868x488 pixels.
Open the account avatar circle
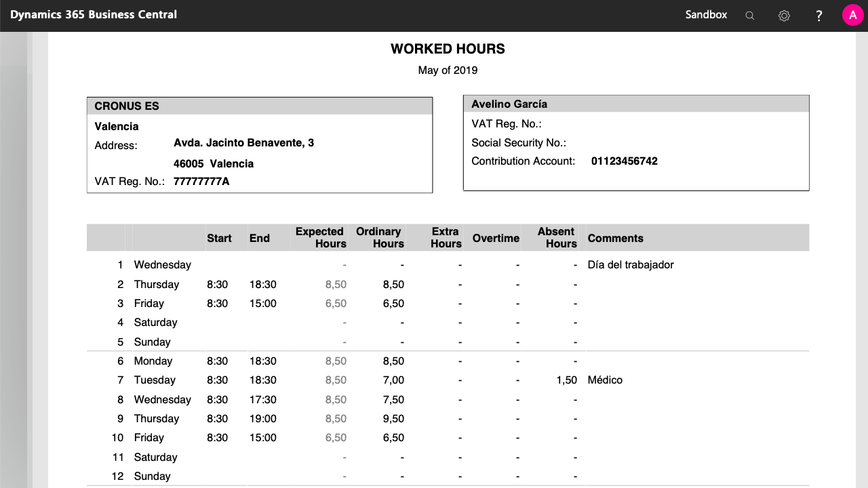point(852,14)
